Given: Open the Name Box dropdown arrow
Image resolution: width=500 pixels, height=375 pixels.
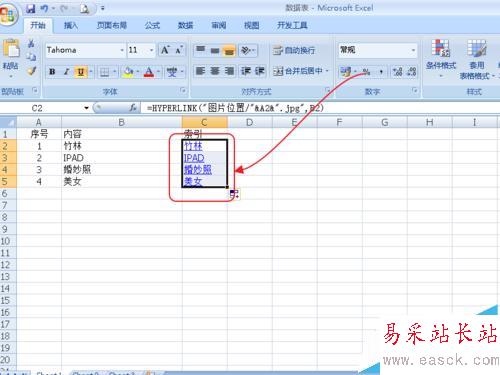Looking at the screenshot, I should click(x=87, y=108).
